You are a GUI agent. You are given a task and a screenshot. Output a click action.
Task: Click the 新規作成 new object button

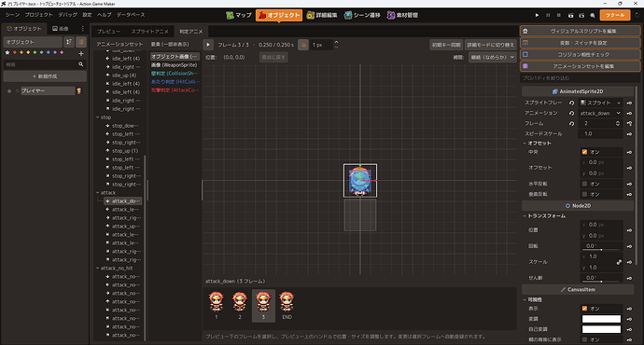(x=45, y=76)
